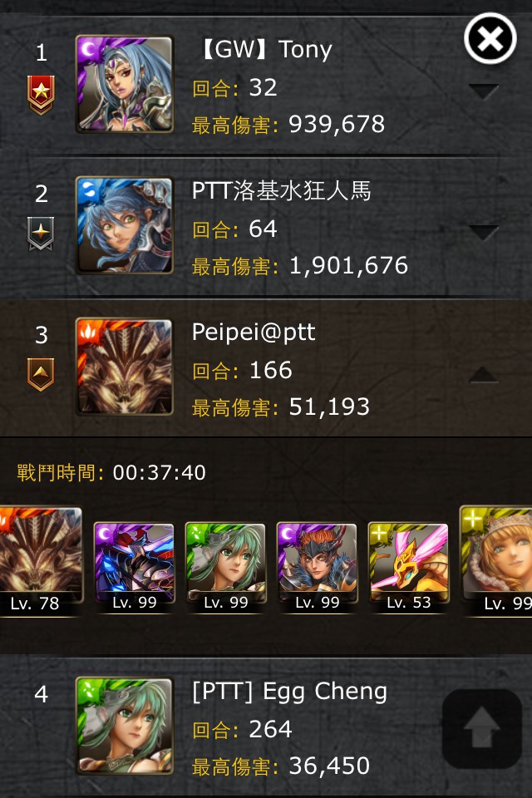Open Peipei@ptt fire beast leader avatar
The height and width of the screenshot is (798, 532).
pyautogui.click(x=124, y=367)
